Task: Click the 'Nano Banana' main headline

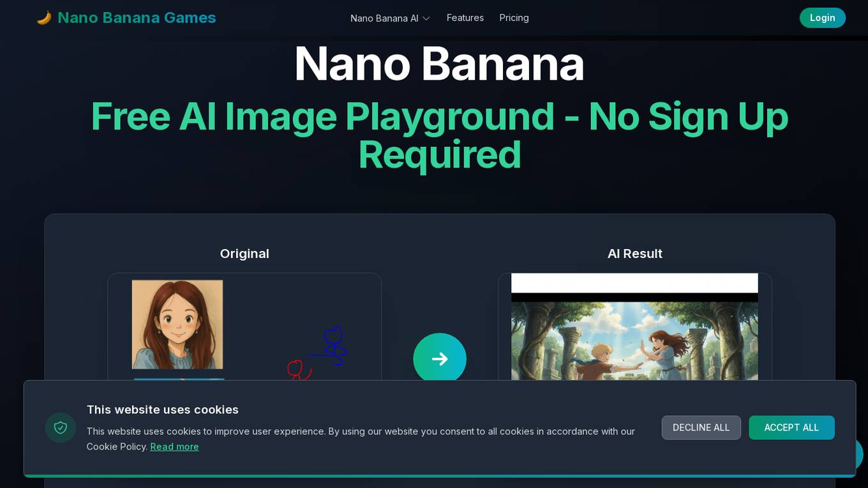Action: 439,64
